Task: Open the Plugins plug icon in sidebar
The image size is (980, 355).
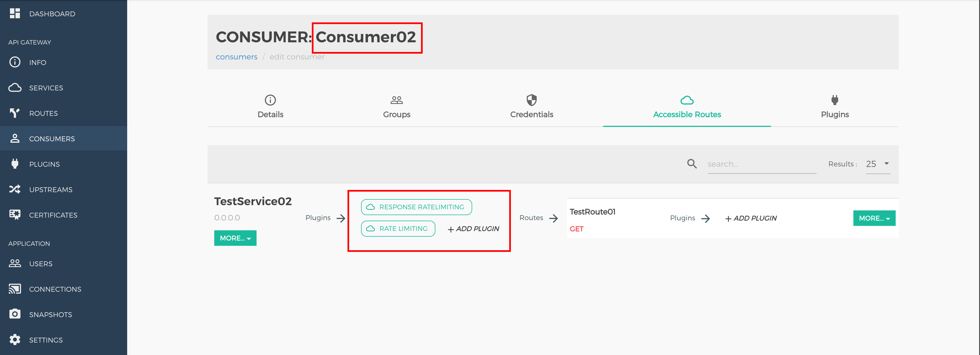Action: tap(15, 164)
